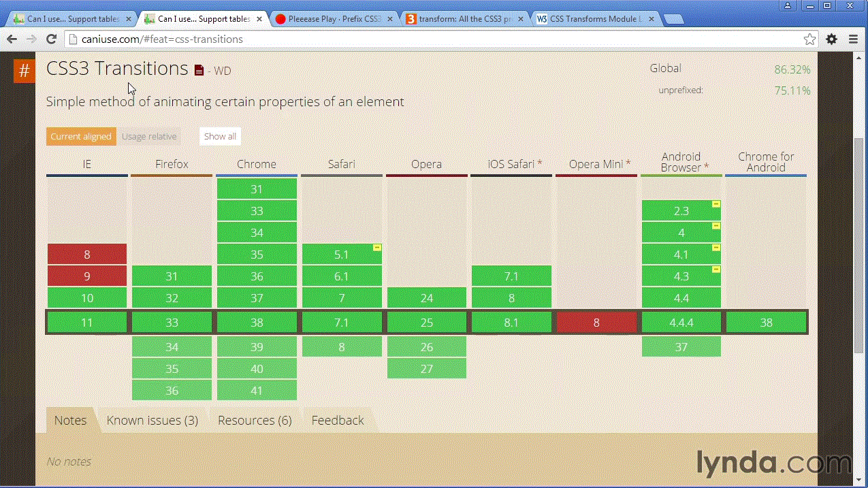868x488 pixels.
Task: Click the IE column header
Action: (87, 164)
